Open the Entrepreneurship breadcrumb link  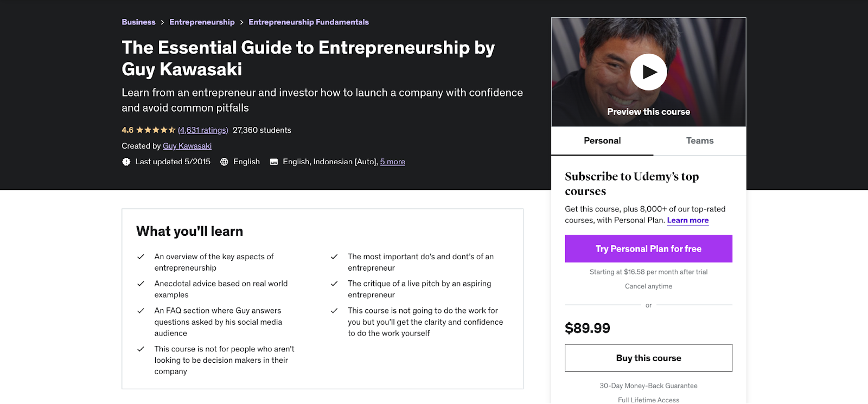pos(202,22)
